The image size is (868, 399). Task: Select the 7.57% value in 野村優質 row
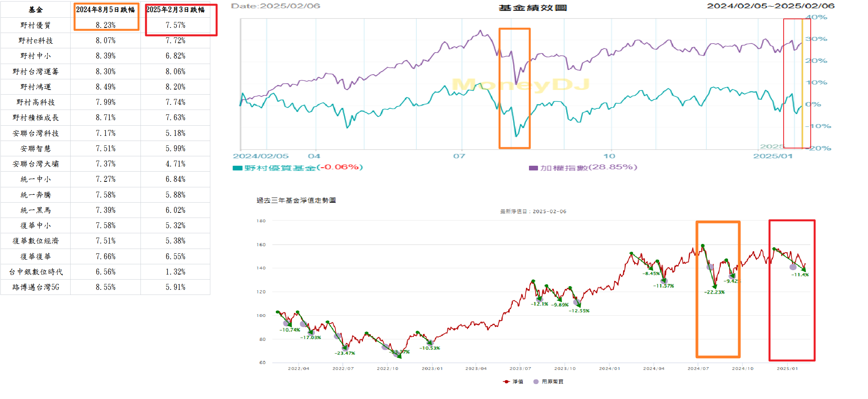point(175,25)
